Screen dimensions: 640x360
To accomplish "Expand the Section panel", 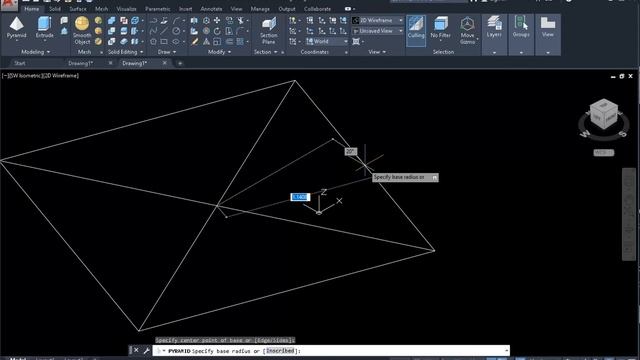I will (265, 52).
